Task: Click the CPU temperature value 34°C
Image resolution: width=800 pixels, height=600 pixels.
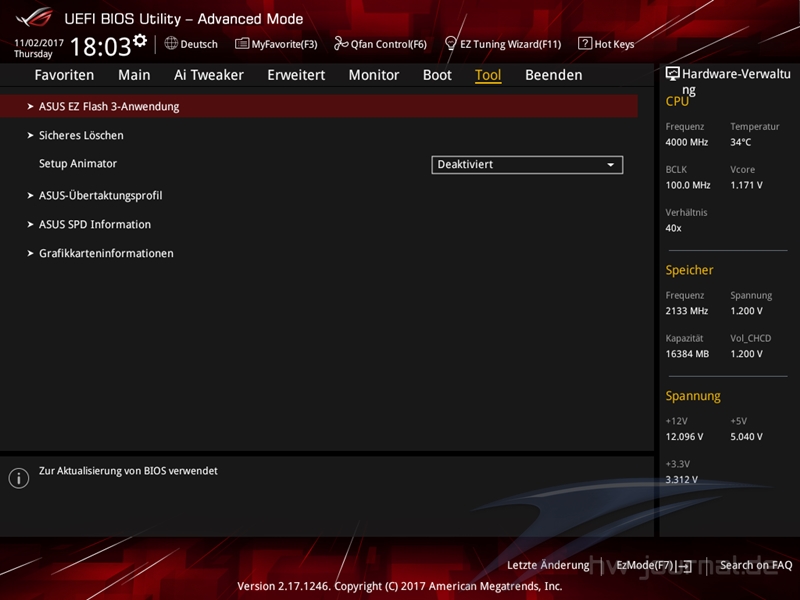Action: point(740,142)
